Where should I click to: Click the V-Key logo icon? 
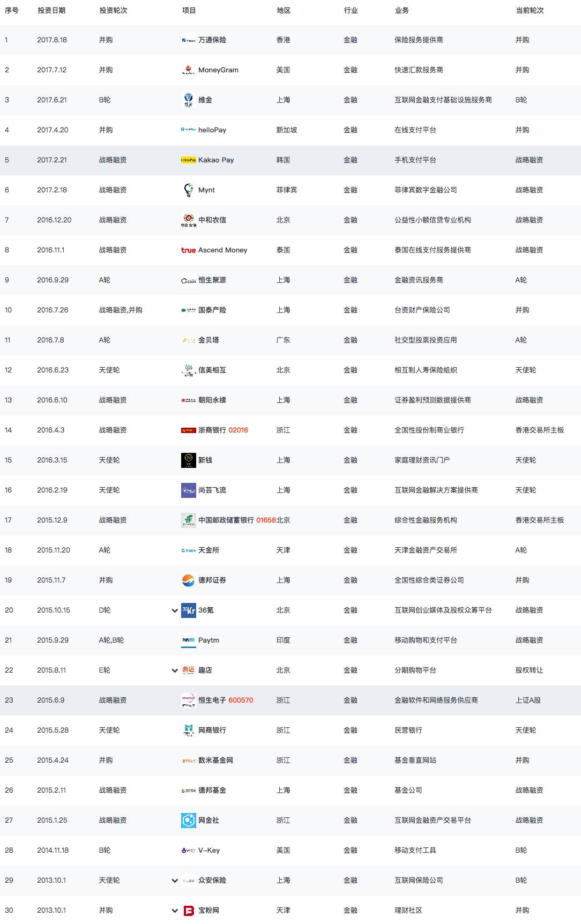188,851
